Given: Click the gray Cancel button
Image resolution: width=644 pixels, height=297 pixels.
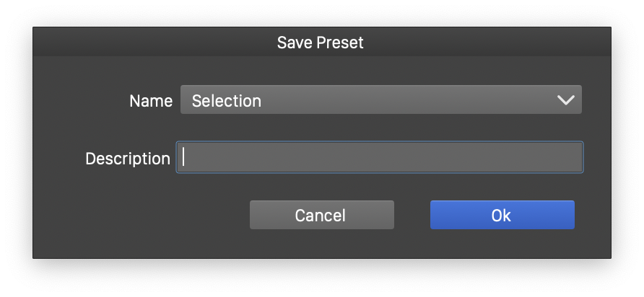Looking at the screenshot, I should pyautogui.click(x=321, y=215).
